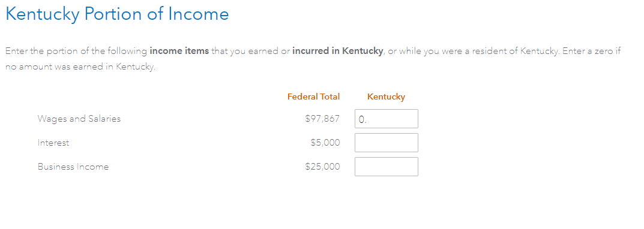The width and height of the screenshot is (644, 229).
Task: Click the no amount was earned in Kentucky line
Action: click(x=80, y=67)
